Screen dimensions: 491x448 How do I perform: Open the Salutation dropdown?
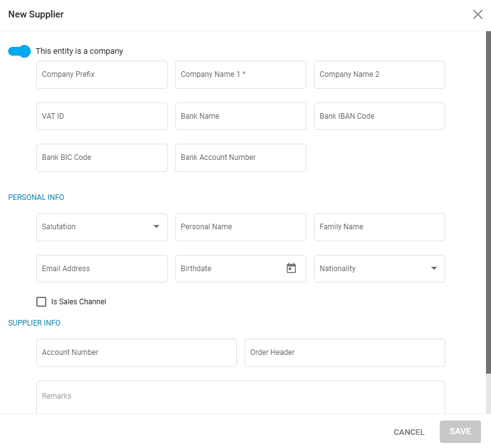point(102,227)
